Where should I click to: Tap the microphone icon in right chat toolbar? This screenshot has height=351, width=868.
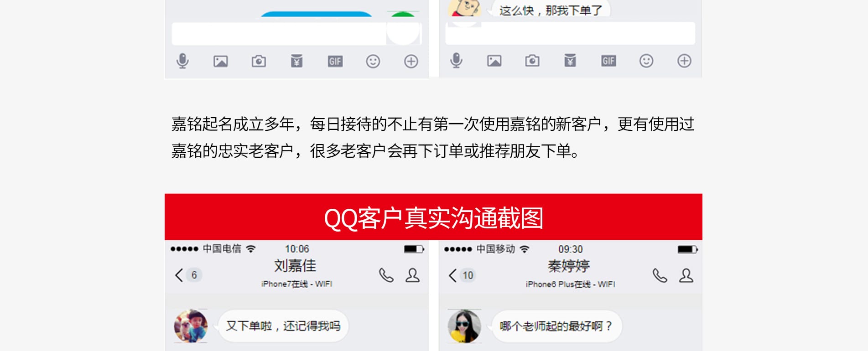click(x=456, y=61)
